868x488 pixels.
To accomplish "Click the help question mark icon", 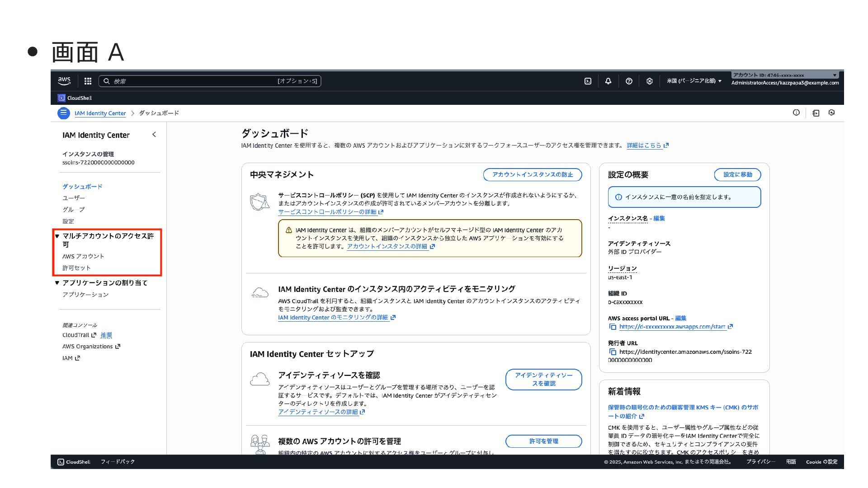I will 629,81.
